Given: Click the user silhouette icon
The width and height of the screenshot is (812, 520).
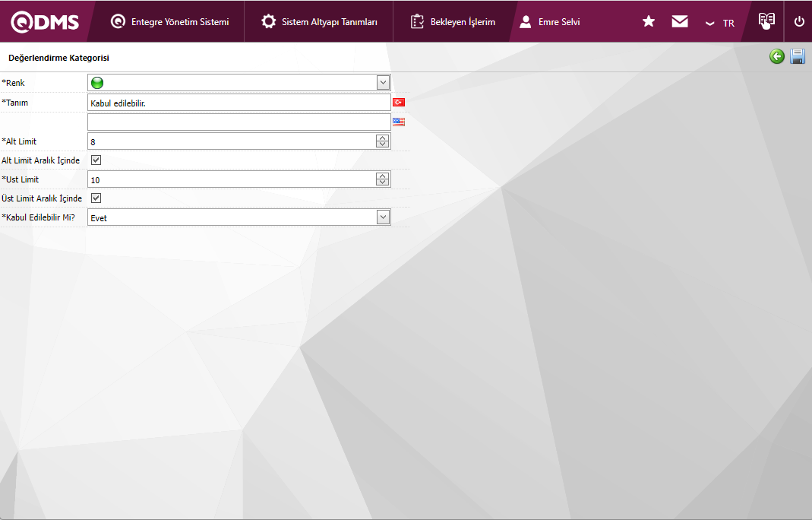Looking at the screenshot, I should point(525,22).
